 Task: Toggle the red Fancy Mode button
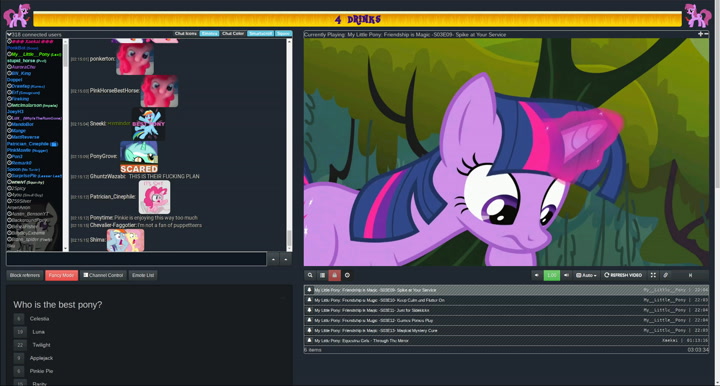pyautogui.click(x=62, y=275)
